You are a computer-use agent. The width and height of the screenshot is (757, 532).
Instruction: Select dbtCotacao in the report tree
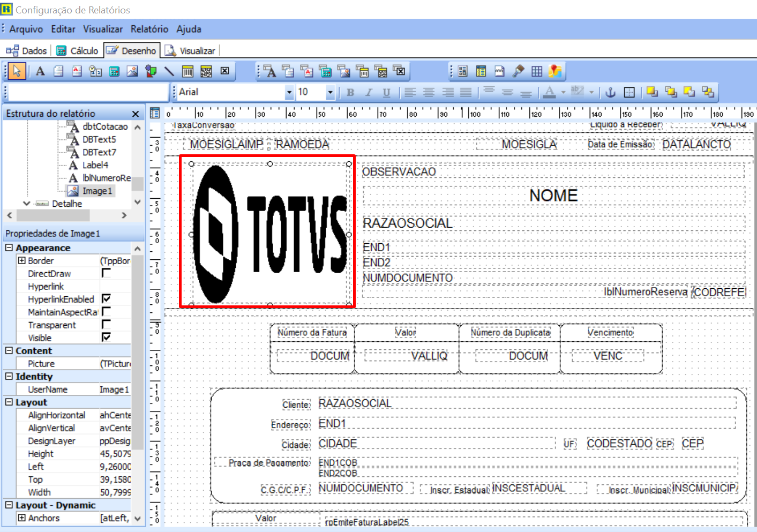point(105,126)
